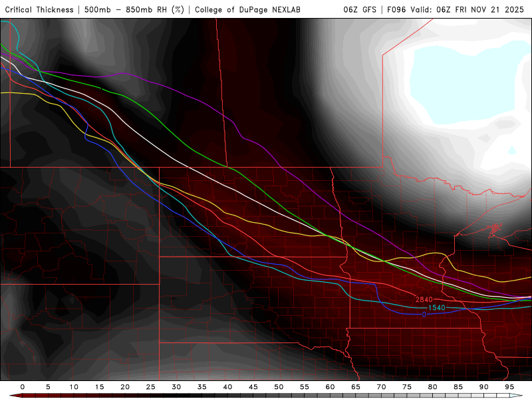Click the blue '0' contour line label
The width and height of the screenshot is (532, 399).
click(x=424, y=315)
